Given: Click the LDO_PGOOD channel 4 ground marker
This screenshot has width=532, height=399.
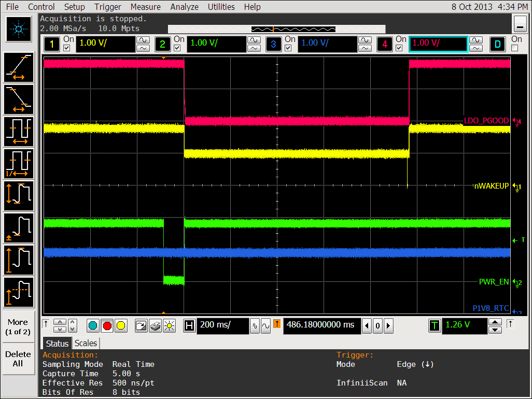Looking at the screenshot, I should 517,121.
